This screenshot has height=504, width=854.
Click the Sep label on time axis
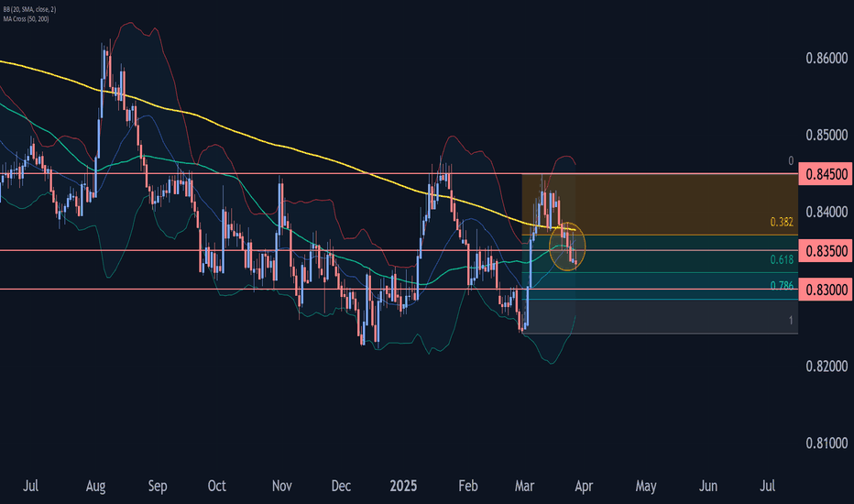click(x=158, y=486)
